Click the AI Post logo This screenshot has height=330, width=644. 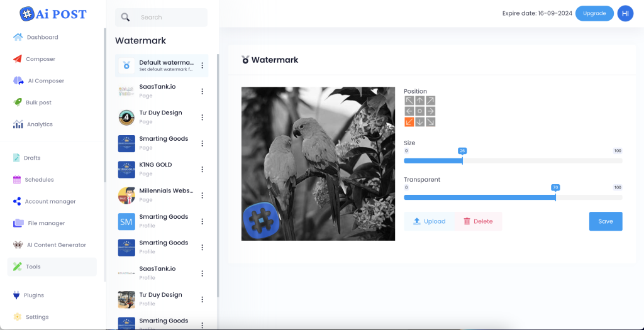(53, 14)
